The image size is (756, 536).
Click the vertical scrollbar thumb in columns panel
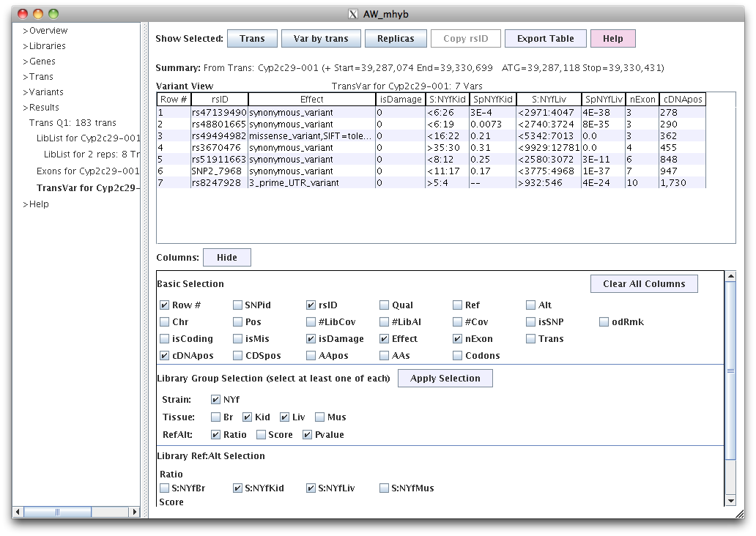730,371
